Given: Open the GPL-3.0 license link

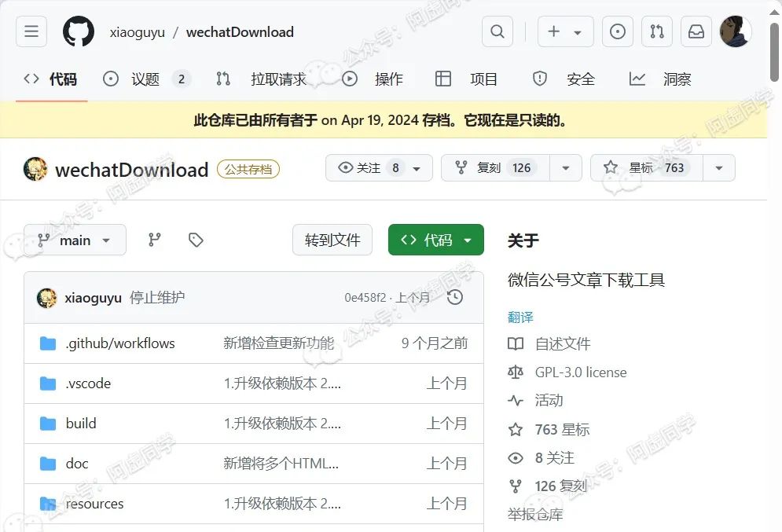Looking at the screenshot, I should pyautogui.click(x=581, y=372).
